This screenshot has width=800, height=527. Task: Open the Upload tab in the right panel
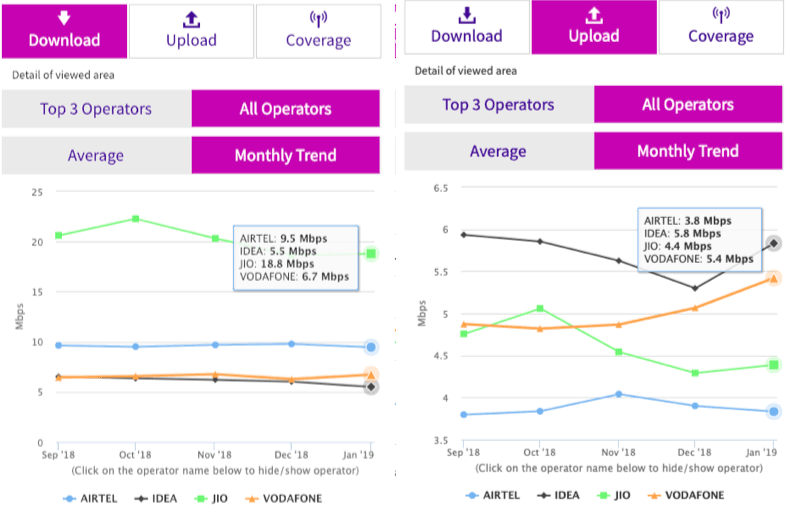click(x=594, y=27)
